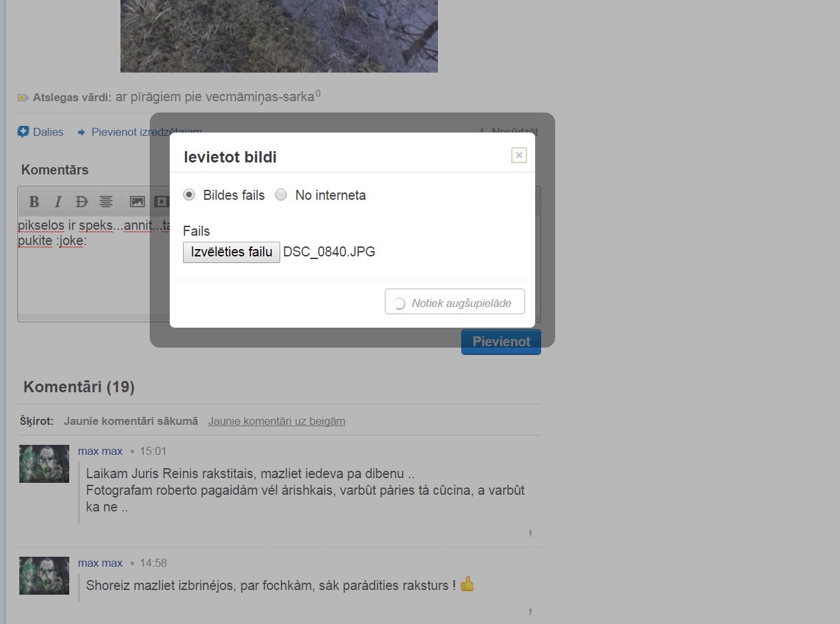Click the avatar of the 14:58 comment
This screenshot has width=840, height=624.
44,575
